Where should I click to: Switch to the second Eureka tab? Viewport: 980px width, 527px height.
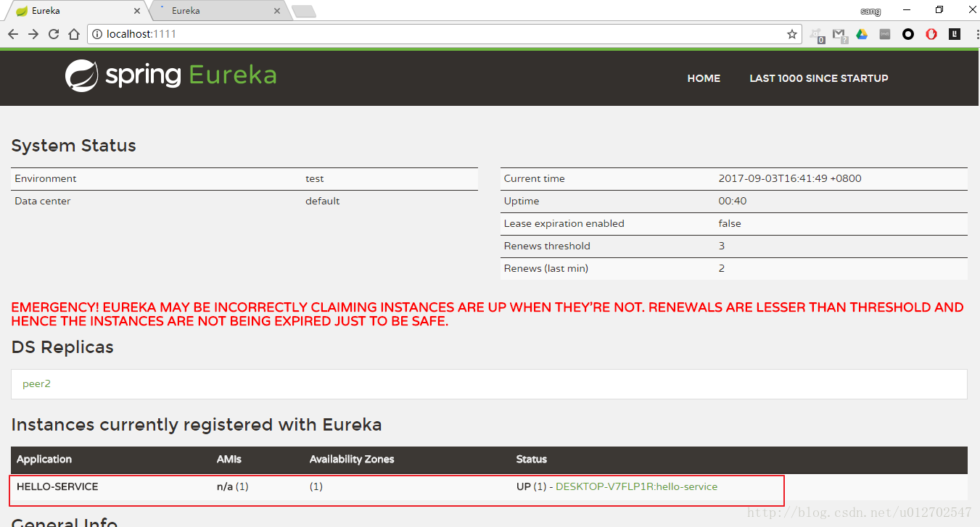[x=218, y=11]
